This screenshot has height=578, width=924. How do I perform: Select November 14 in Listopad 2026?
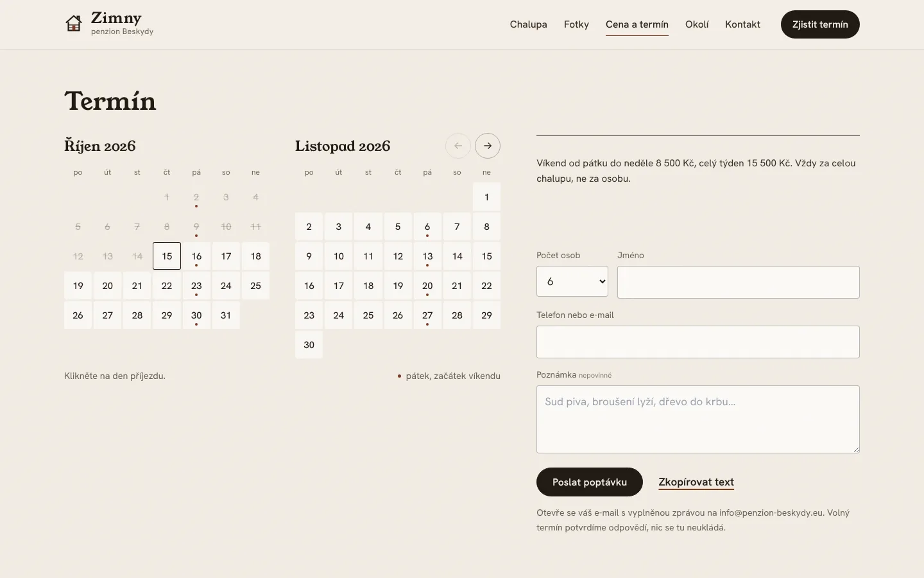click(457, 256)
